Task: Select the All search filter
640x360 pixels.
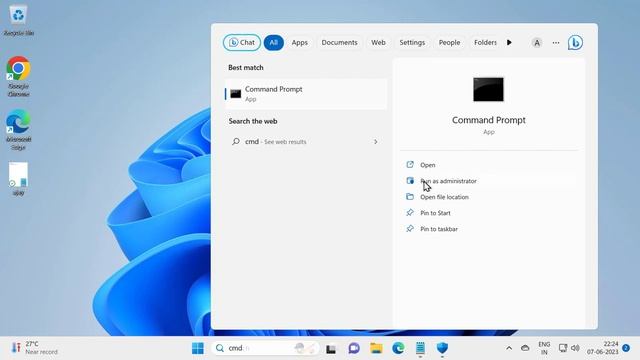Action: 273,42
